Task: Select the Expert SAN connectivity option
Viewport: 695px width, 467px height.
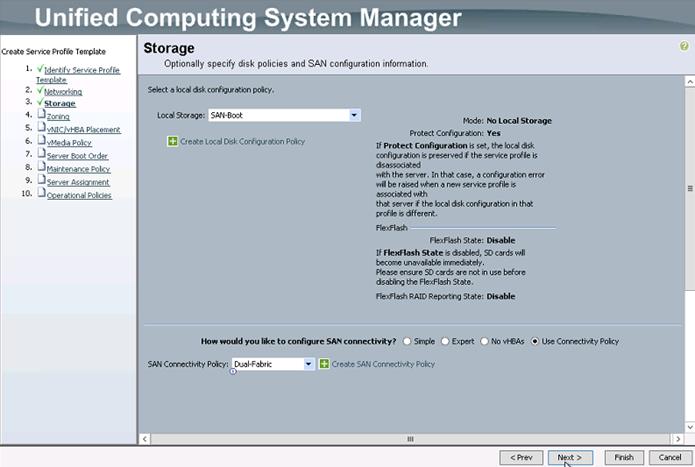Action: (x=445, y=341)
